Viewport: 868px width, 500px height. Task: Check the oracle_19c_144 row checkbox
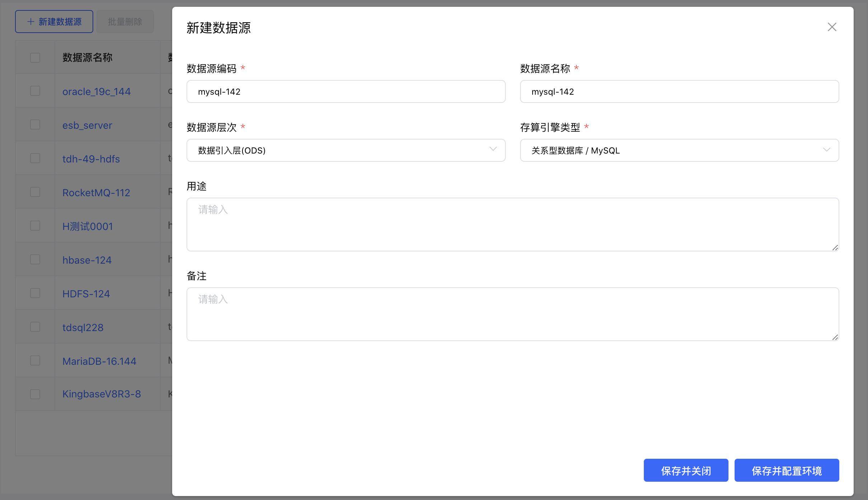coord(35,91)
